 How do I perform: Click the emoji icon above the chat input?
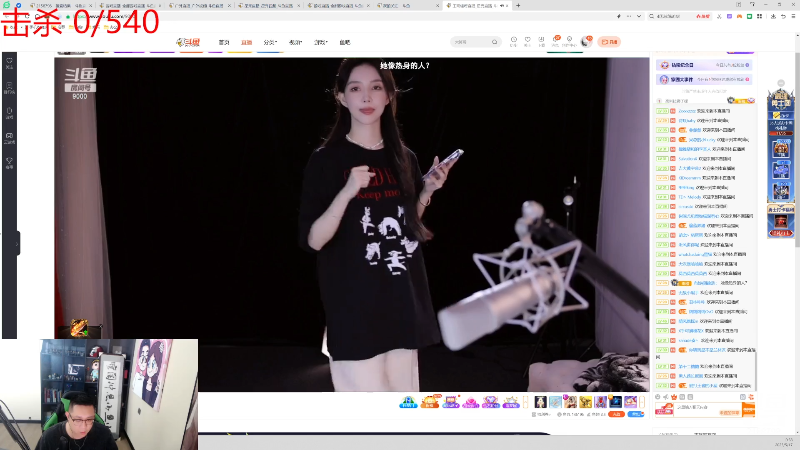(658, 397)
